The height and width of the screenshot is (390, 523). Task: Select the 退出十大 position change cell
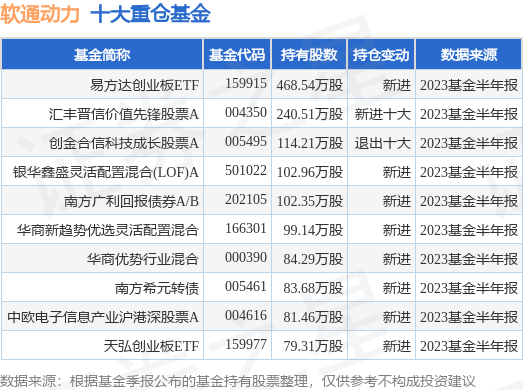click(x=382, y=143)
